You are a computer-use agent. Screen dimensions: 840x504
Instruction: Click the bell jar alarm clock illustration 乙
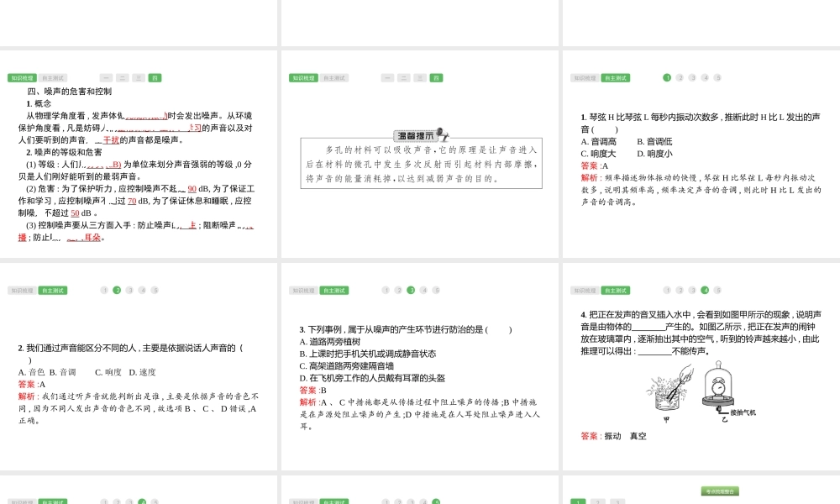718,388
